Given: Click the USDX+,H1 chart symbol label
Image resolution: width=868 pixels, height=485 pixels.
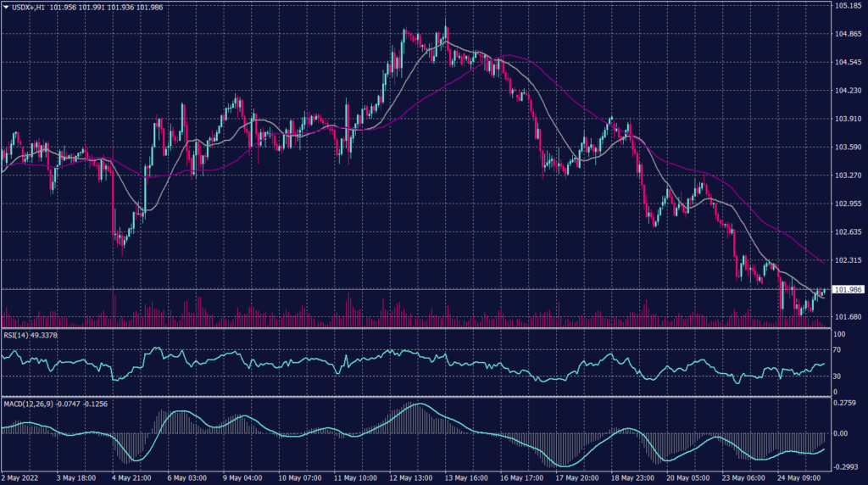Looking at the screenshot, I should coord(31,7).
